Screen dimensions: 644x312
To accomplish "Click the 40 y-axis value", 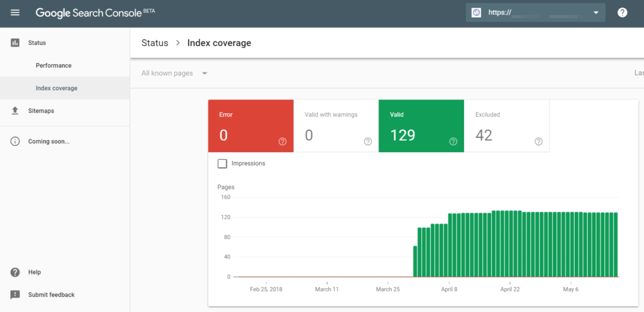I will coord(227,257).
